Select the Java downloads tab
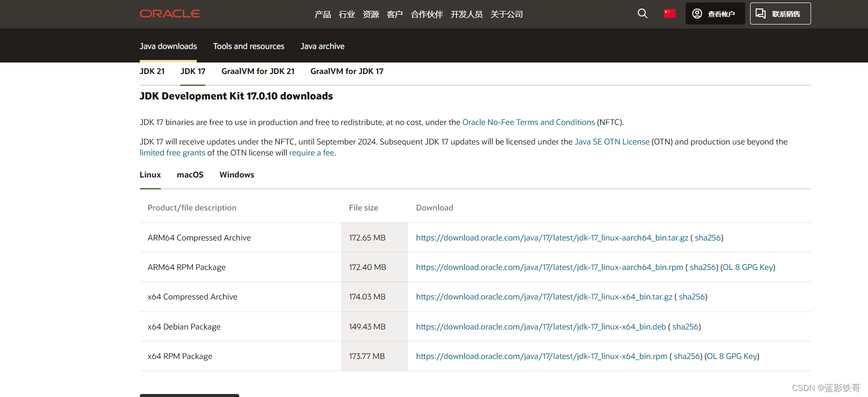Image resolution: width=868 pixels, height=397 pixels. coord(168,46)
